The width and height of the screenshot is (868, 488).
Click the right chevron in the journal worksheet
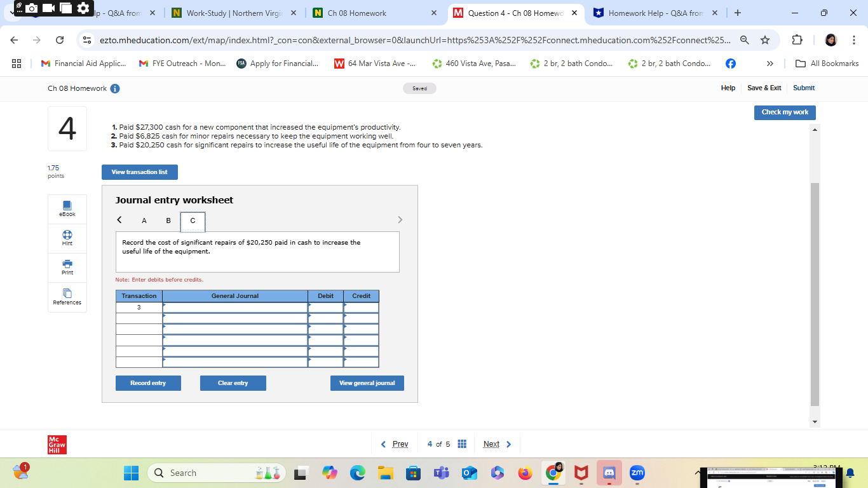[400, 219]
